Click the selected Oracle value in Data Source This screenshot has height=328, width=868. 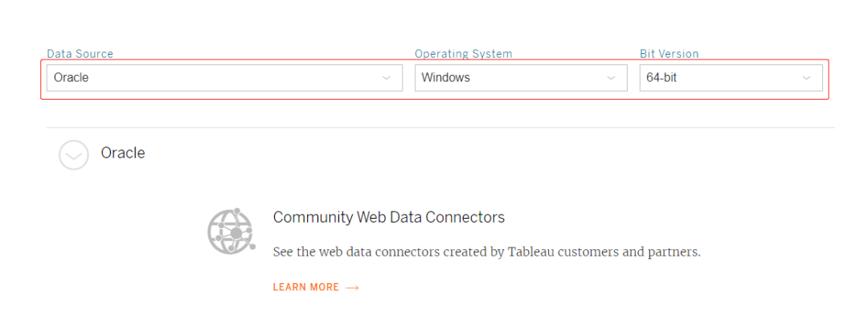point(71,78)
